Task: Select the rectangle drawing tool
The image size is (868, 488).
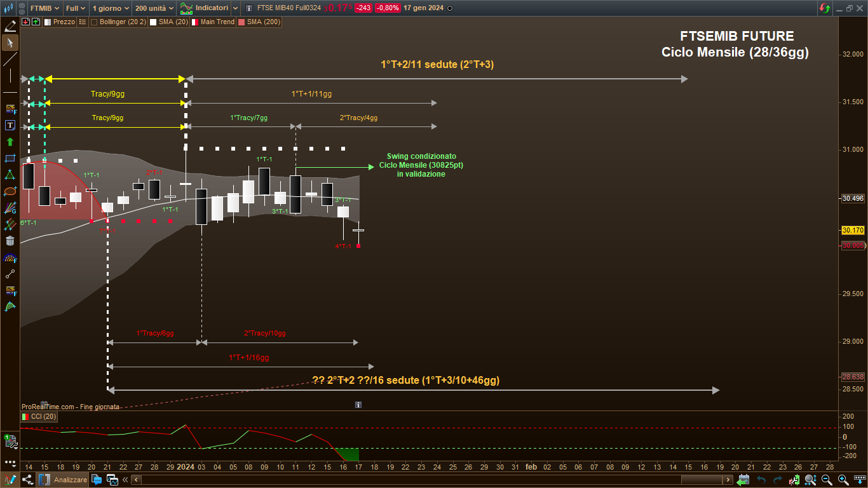Action: click(10, 158)
